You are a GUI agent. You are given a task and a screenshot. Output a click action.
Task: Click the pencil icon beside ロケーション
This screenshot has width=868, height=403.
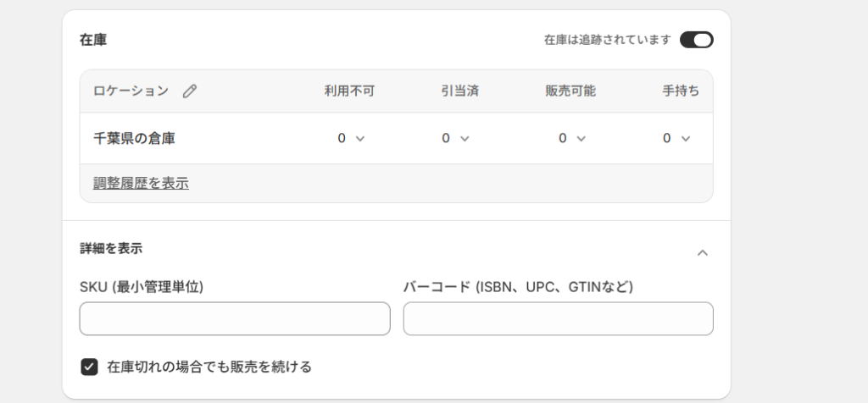click(x=190, y=91)
